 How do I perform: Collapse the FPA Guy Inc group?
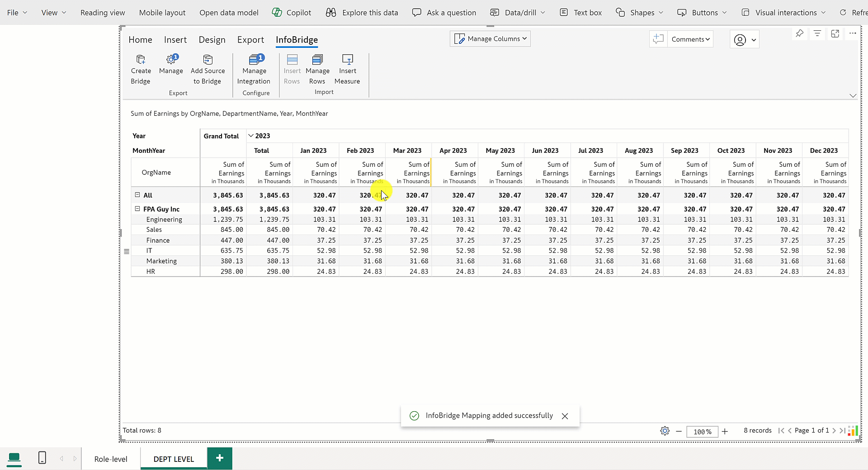[137, 209]
